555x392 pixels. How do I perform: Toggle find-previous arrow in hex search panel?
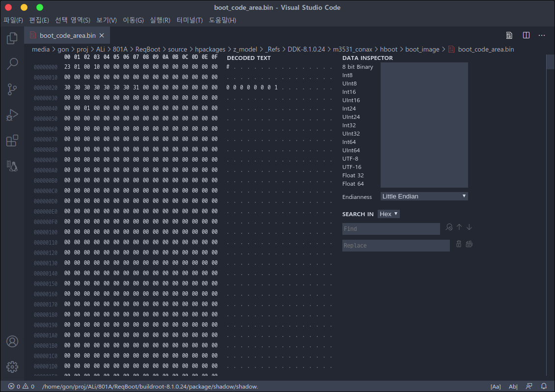tap(459, 226)
